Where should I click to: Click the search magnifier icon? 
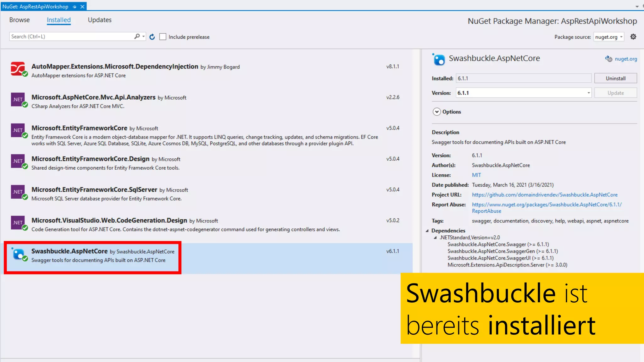pyautogui.click(x=137, y=36)
